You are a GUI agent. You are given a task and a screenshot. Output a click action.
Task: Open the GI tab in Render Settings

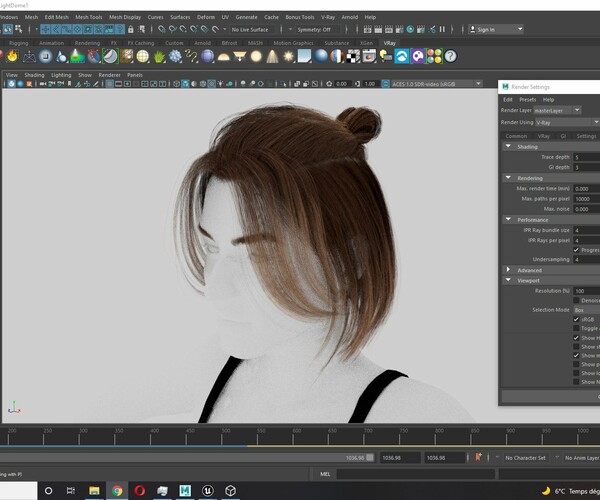[563, 136]
